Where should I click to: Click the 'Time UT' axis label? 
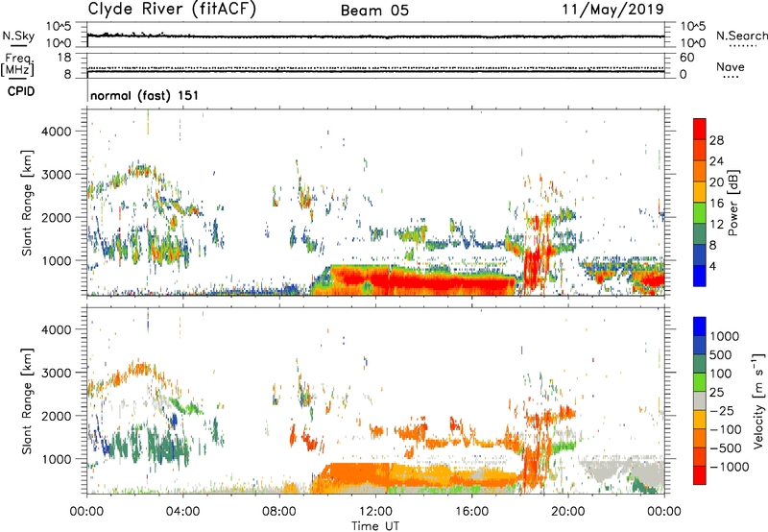[375, 526]
